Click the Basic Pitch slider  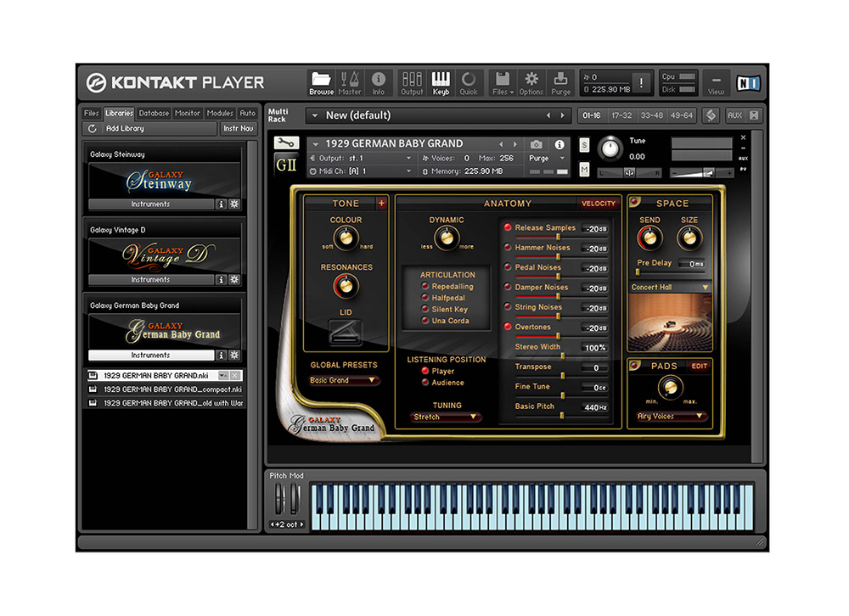click(x=561, y=415)
